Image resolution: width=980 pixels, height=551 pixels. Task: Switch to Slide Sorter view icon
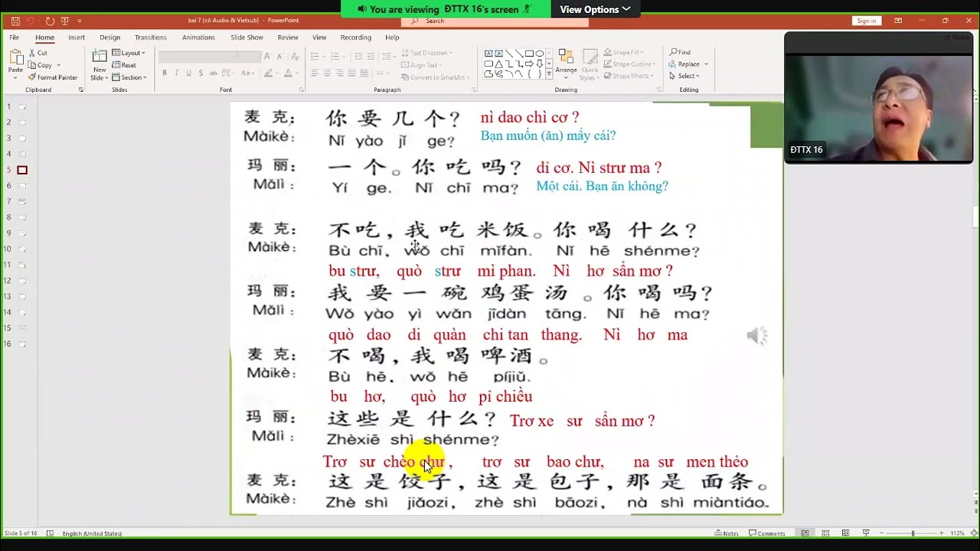click(825, 533)
